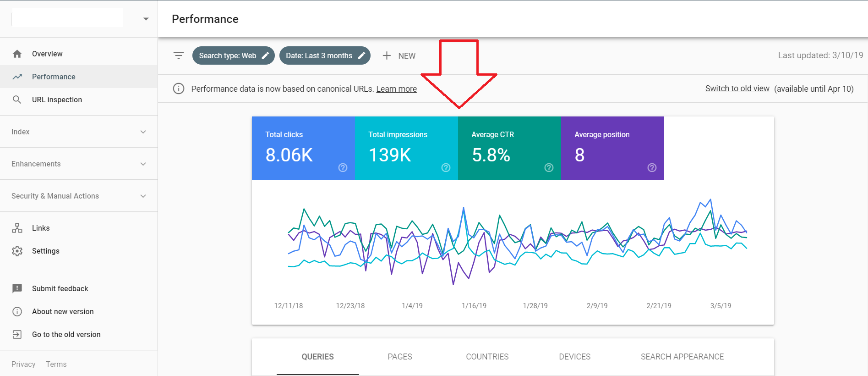
Task: Toggle the Average CTR metric card
Action: (x=509, y=148)
